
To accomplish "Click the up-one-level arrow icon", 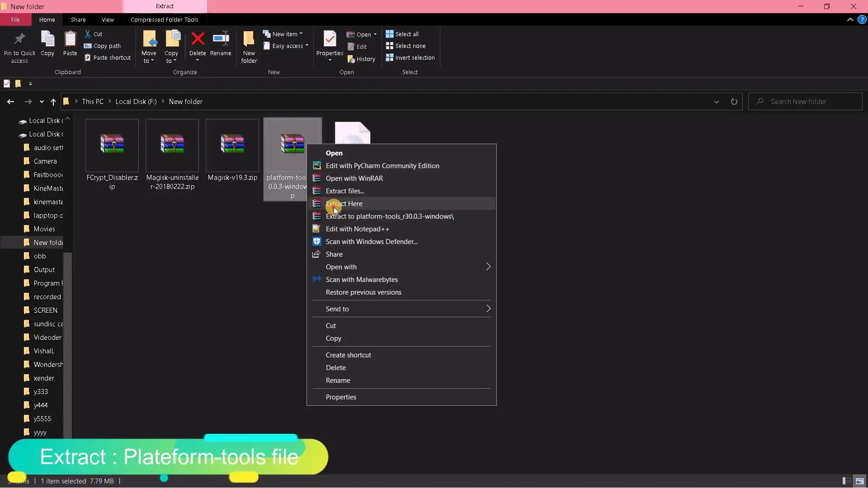I will 53,102.
